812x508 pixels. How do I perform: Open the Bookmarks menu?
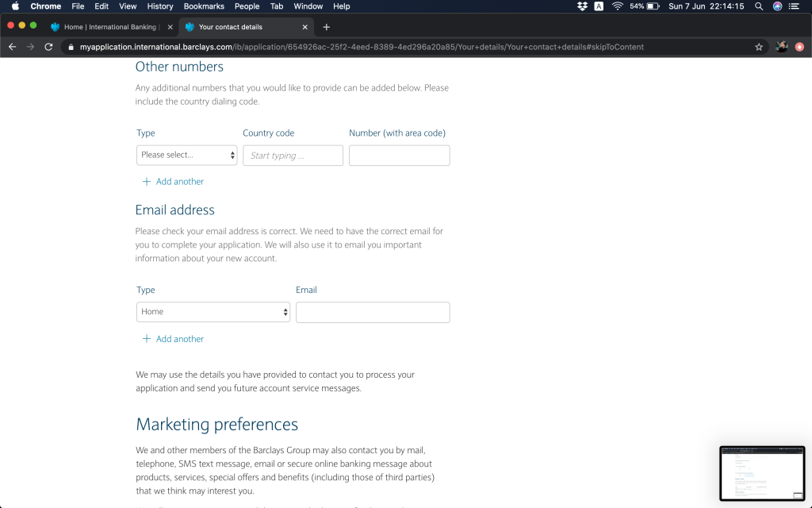pos(204,6)
